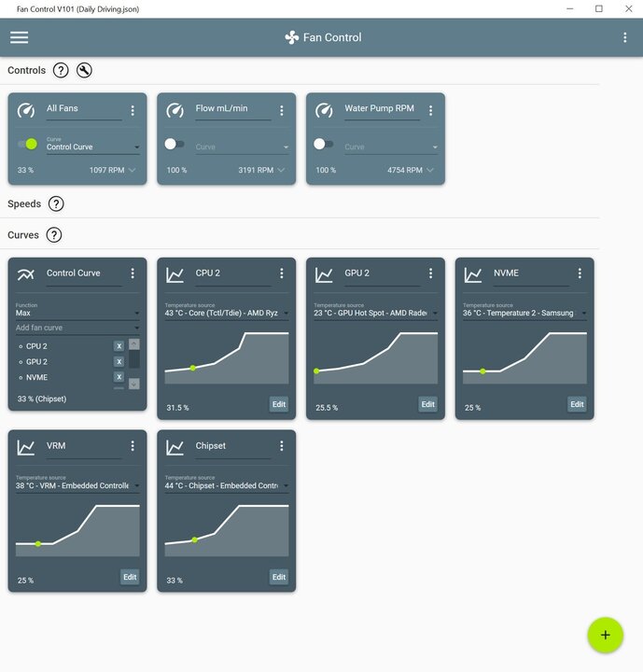Open the All Fans card options menu
Image resolution: width=643 pixels, height=672 pixels.
coord(133,110)
